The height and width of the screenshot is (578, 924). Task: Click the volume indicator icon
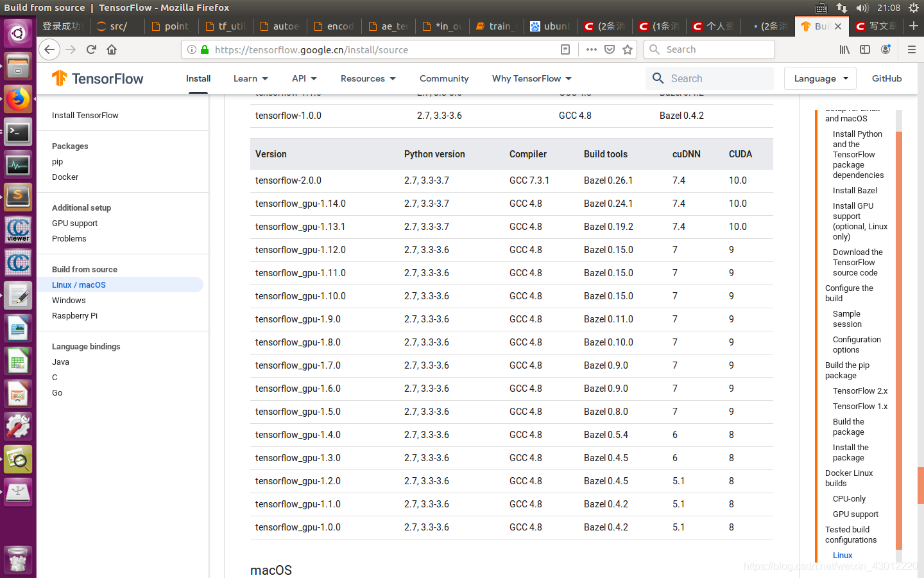click(x=862, y=8)
